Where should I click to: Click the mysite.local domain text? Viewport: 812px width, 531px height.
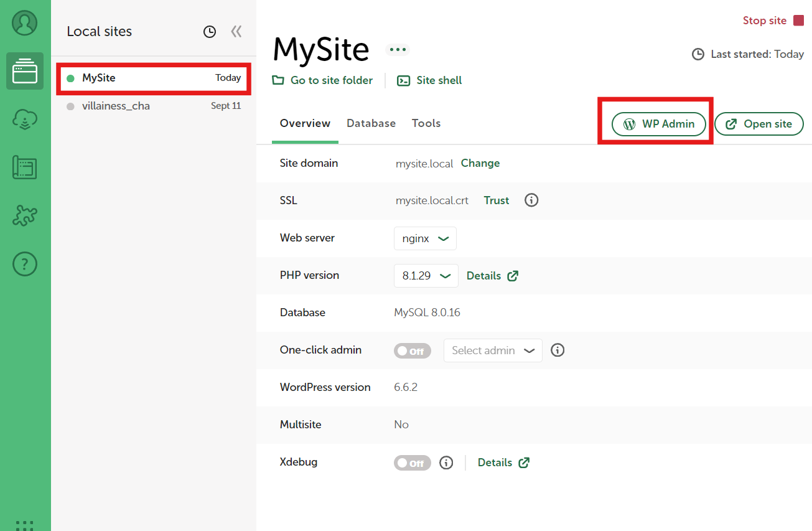[x=424, y=163]
